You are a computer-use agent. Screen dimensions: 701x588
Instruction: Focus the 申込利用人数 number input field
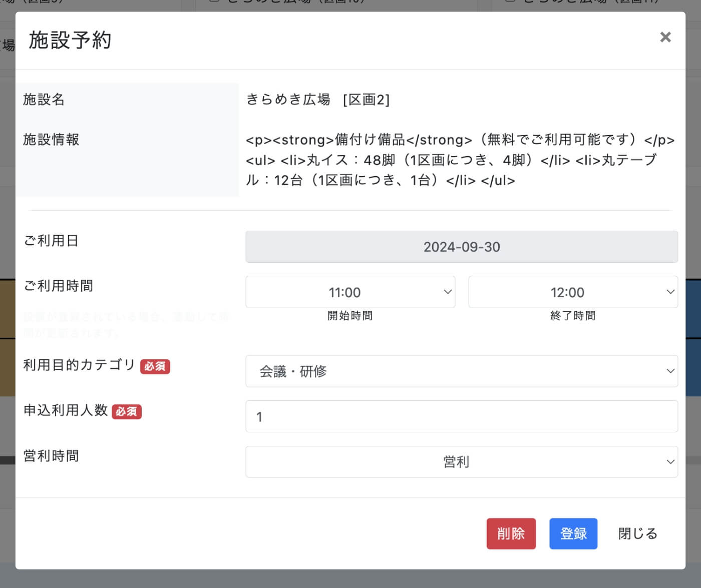point(461,416)
